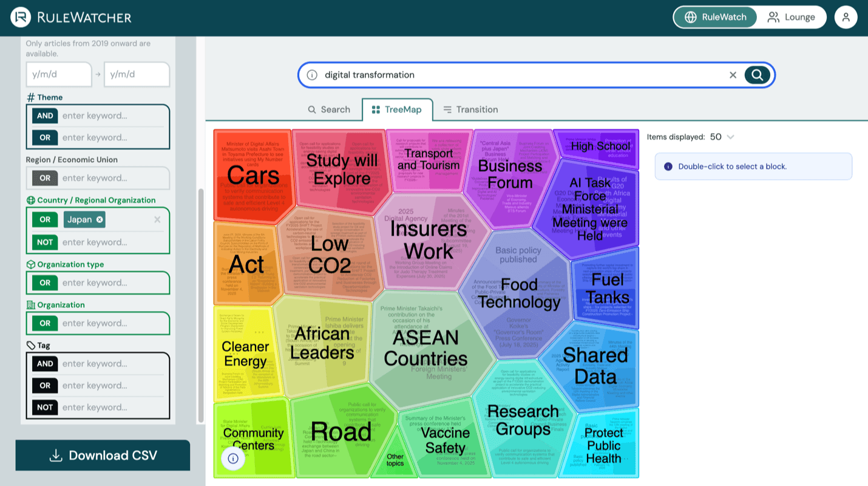Click the start date y/m/d field
Screen dimensions: 868x486
click(x=59, y=74)
